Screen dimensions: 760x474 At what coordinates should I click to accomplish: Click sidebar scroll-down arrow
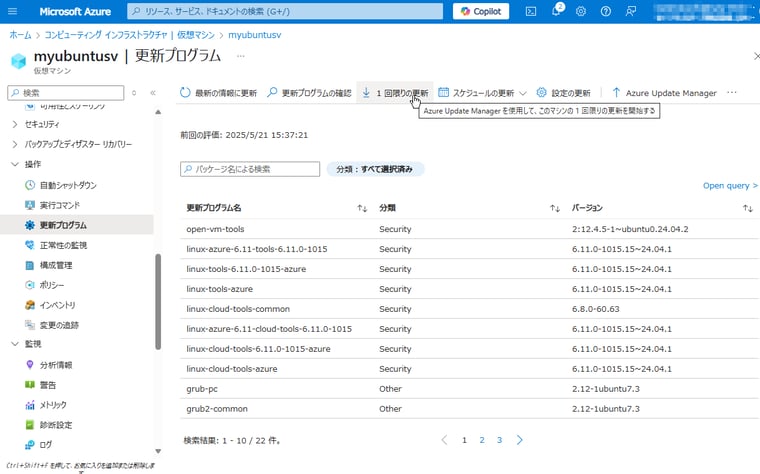[158, 451]
